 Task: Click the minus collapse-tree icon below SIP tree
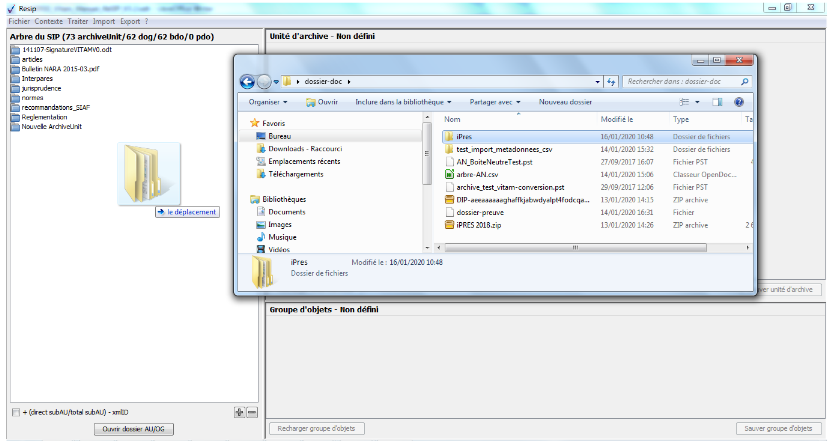tap(252, 412)
